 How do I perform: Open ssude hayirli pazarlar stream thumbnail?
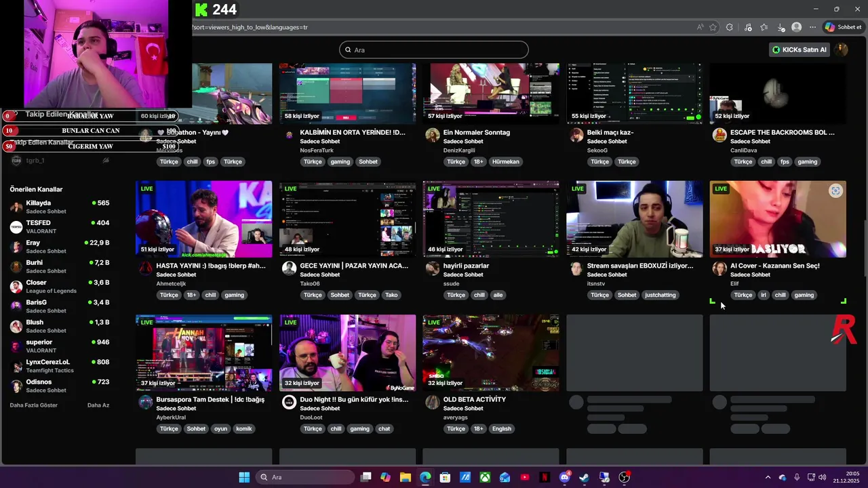coord(491,219)
